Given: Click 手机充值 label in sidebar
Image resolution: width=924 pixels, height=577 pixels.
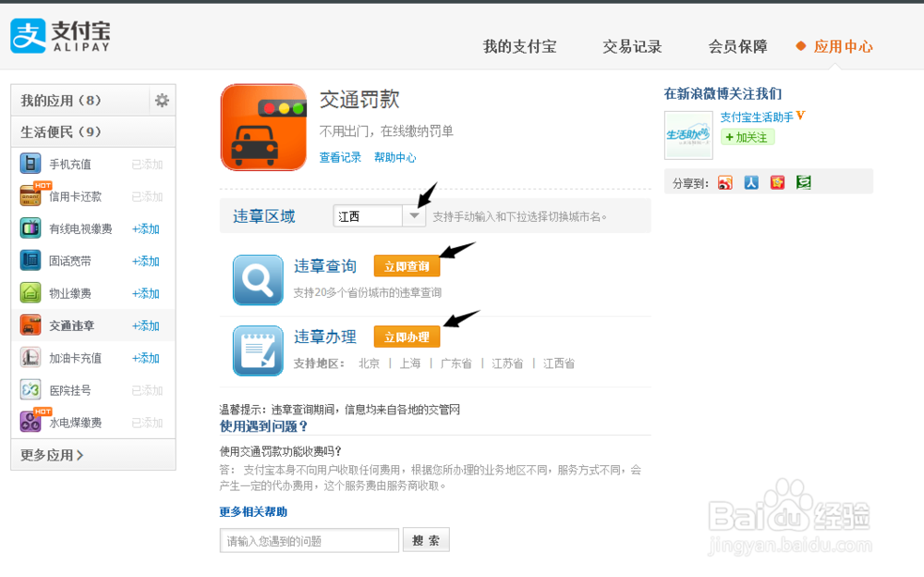Looking at the screenshot, I should pyautogui.click(x=70, y=164).
